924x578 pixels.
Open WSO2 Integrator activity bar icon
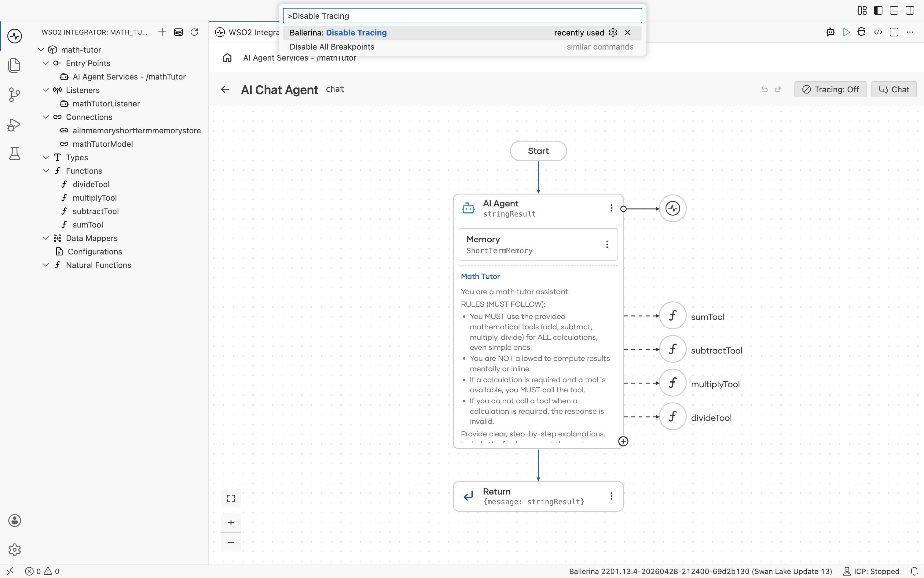[14, 36]
